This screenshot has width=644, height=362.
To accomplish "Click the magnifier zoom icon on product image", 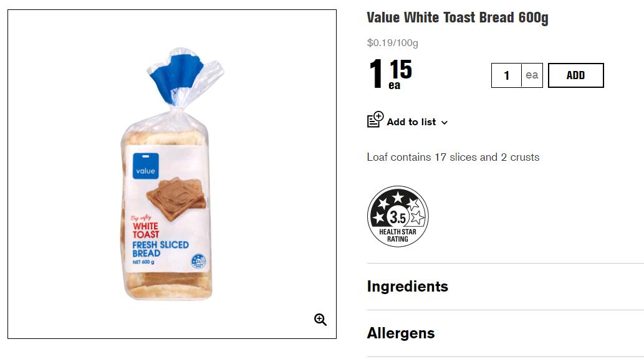I will click(x=320, y=320).
